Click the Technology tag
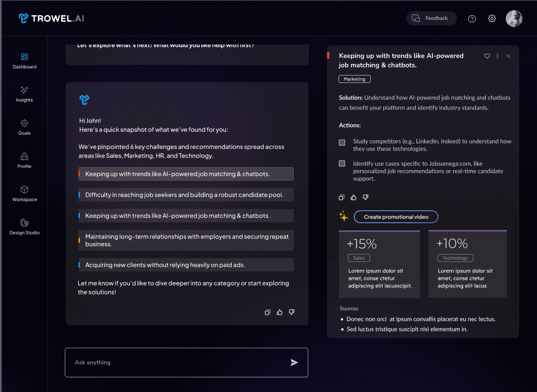This screenshot has width=537, height=392. point(455,258)
